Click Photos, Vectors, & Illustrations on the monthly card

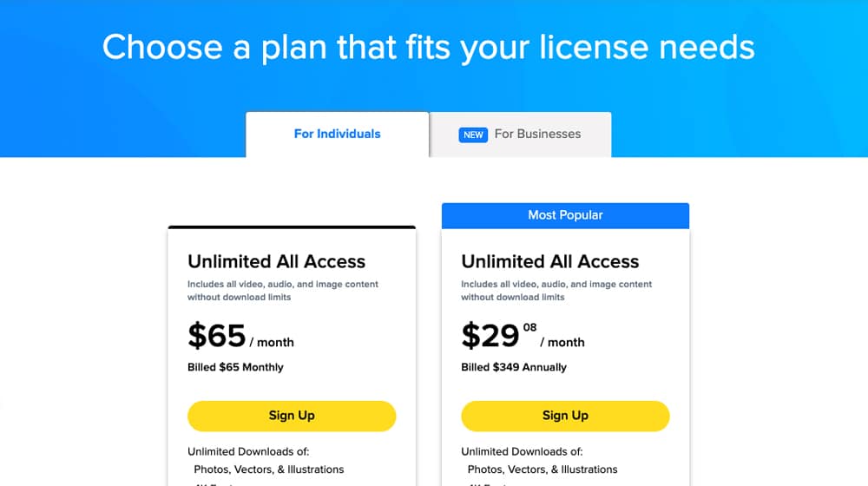269,470
